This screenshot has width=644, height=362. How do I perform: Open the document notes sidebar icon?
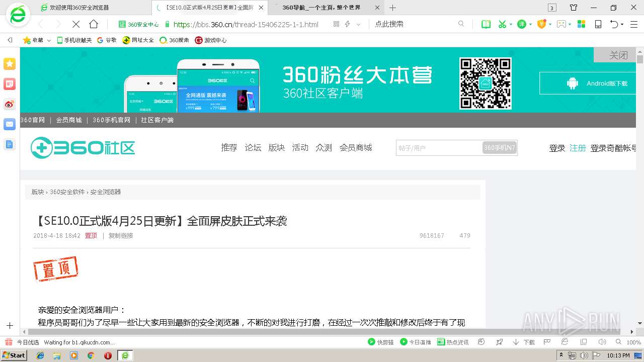[10, 144]
